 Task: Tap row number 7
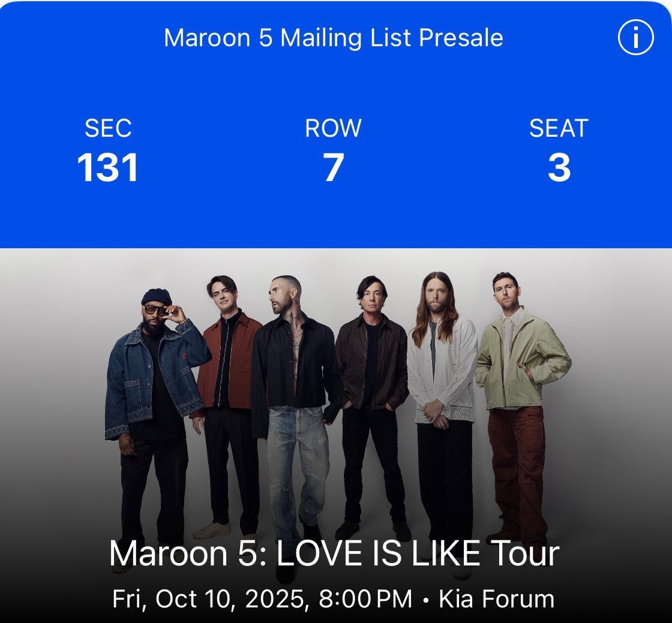tap(334, 167)
